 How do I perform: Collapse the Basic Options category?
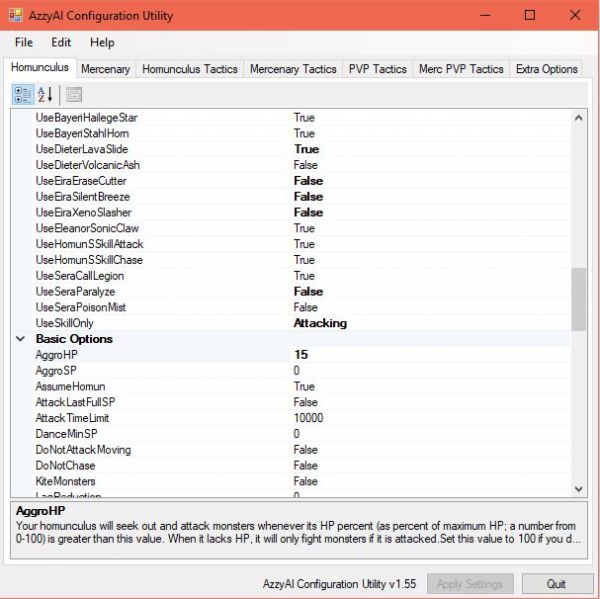pyautogui.click(x=21, y=339)
